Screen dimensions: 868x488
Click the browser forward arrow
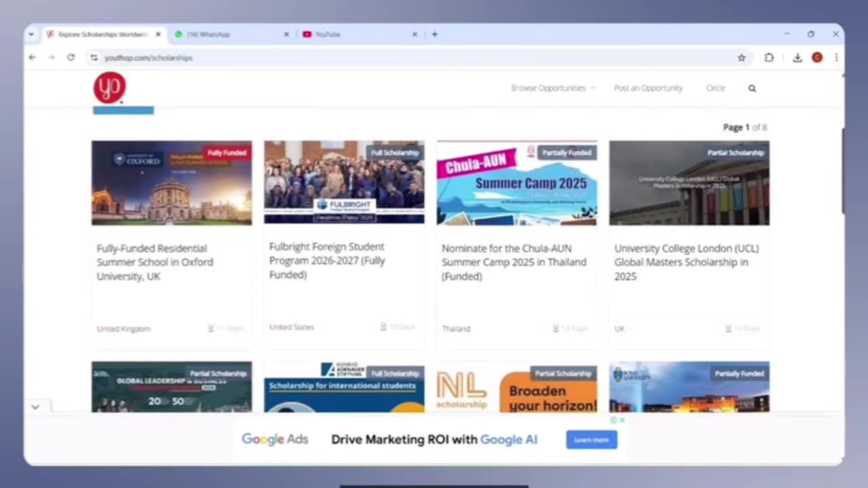tap(52, 58)
